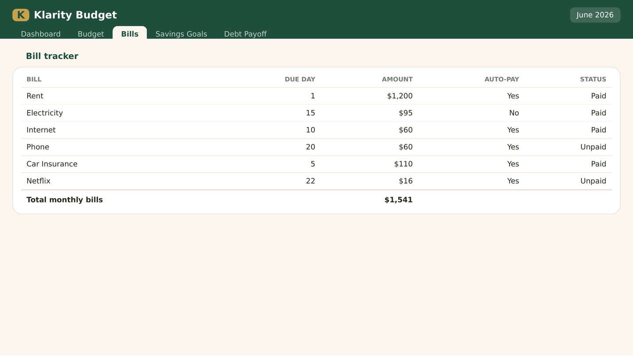Click the Electricity status Paid

pyautogui.click(x=598, y=113)
